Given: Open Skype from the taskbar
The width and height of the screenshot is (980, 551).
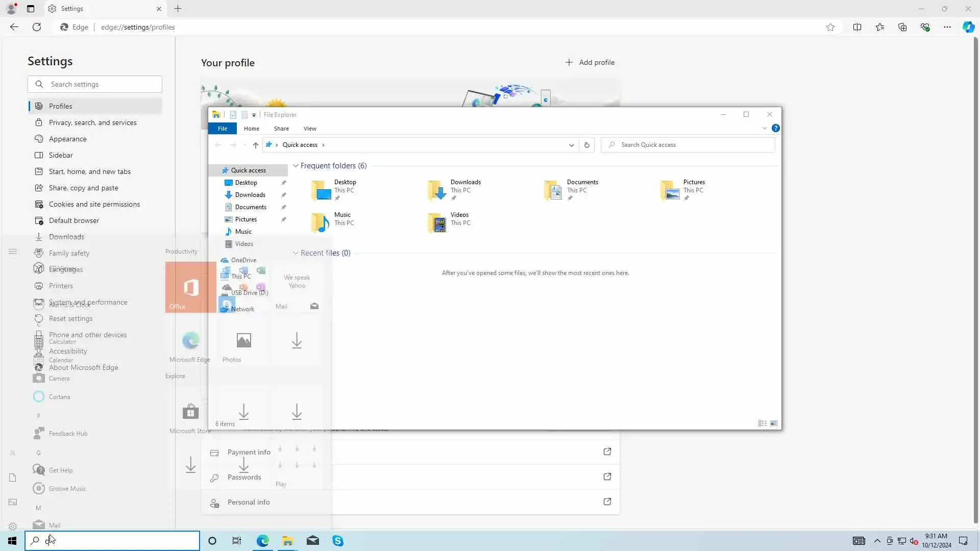Looking at the screenshot, I should (x=338, y=541).
